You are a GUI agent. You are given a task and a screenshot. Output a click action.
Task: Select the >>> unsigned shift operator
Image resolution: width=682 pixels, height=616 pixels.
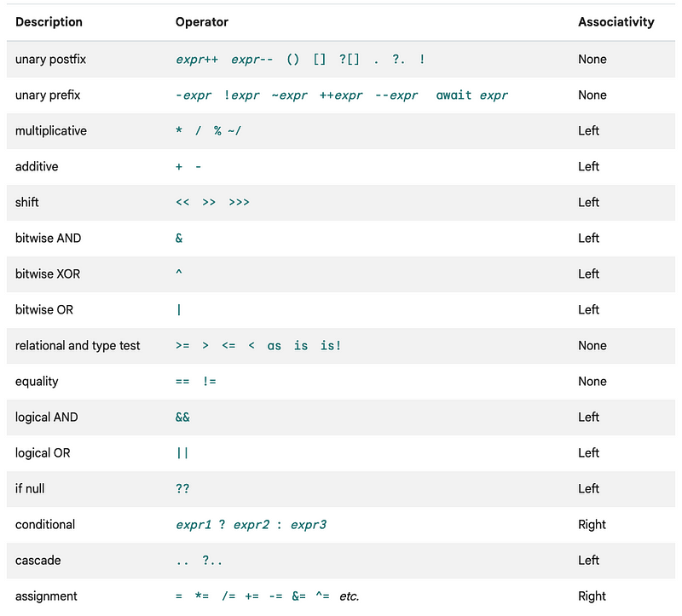(239, 202)
